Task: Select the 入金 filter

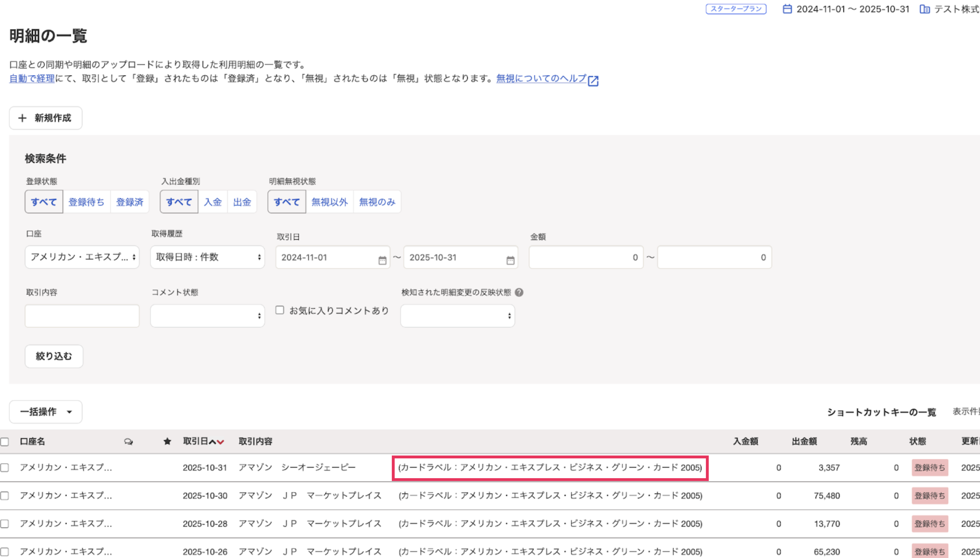Action: tap(213, 202)
